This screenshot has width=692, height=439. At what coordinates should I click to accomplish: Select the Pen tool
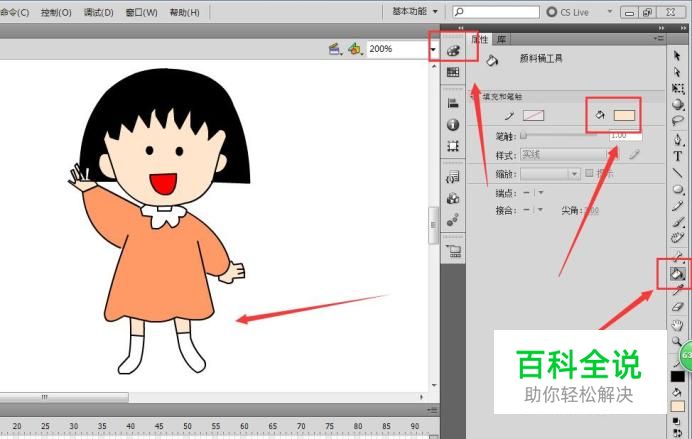677,140
